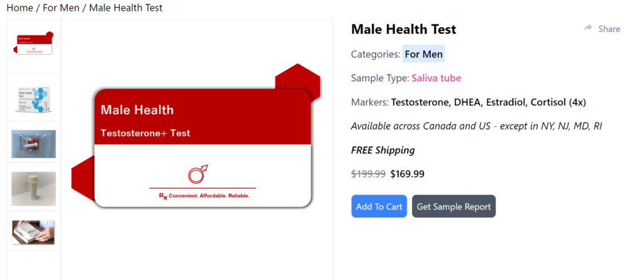644x280 pixels.
Task: Go to Home in the breadcrumb
Action: 19,8
